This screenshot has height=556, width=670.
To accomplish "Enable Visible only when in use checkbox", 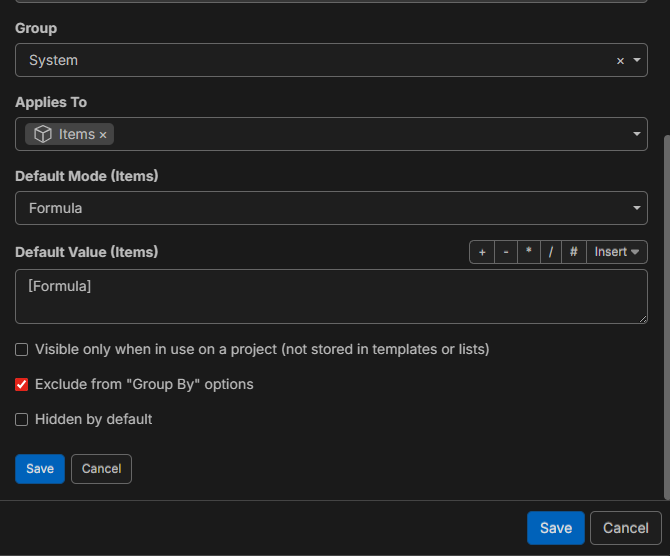I will pos(22,350).
